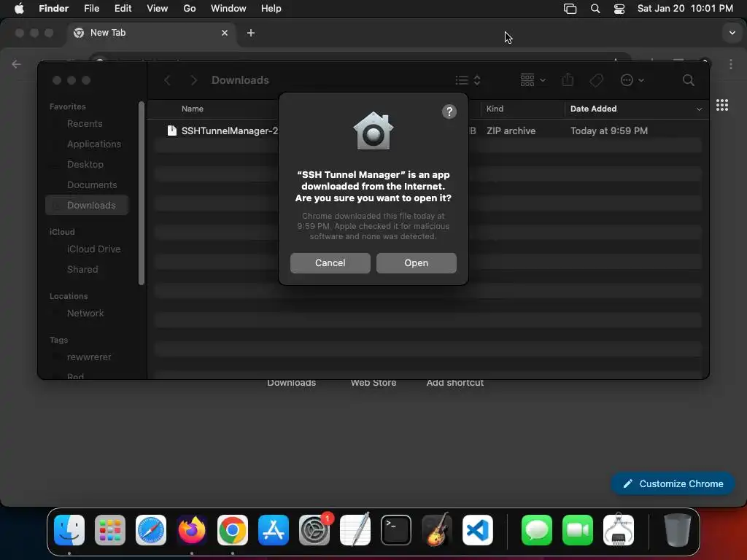Open Stage Manager icon in menu bar
This screenshot has width=747, height=560.
[570, 9]
